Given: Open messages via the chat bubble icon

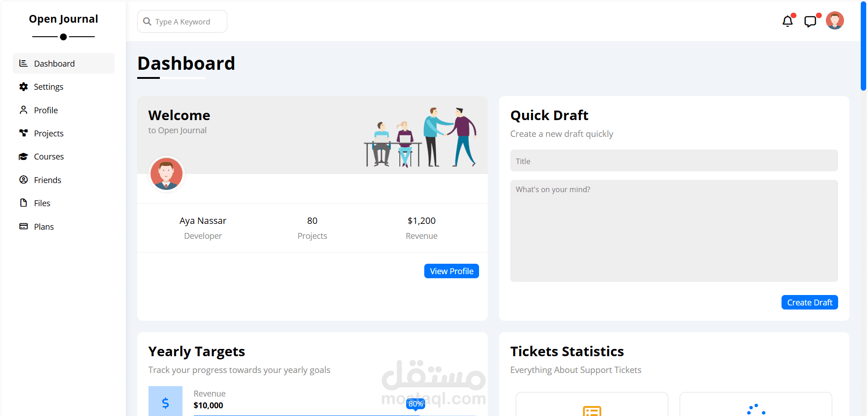Looking at the screenshot, I should point(811,21).
